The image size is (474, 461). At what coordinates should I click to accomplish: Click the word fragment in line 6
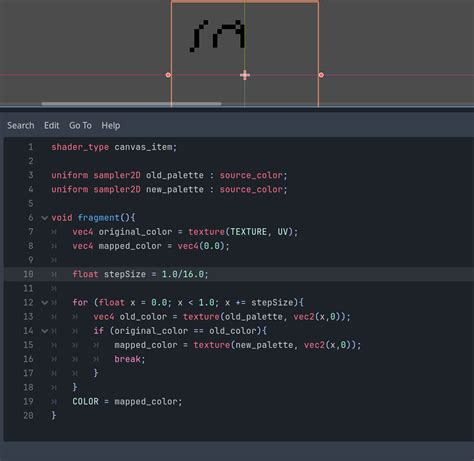tap(99, 218)
